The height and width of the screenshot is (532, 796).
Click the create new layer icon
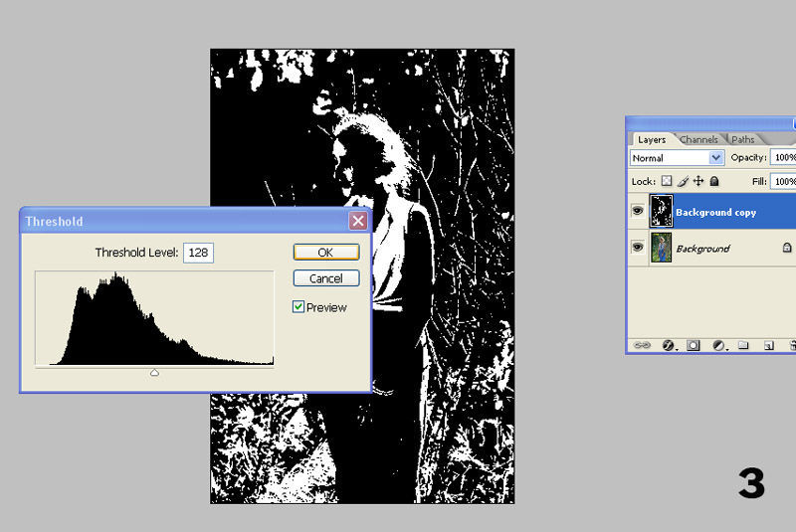768,345
